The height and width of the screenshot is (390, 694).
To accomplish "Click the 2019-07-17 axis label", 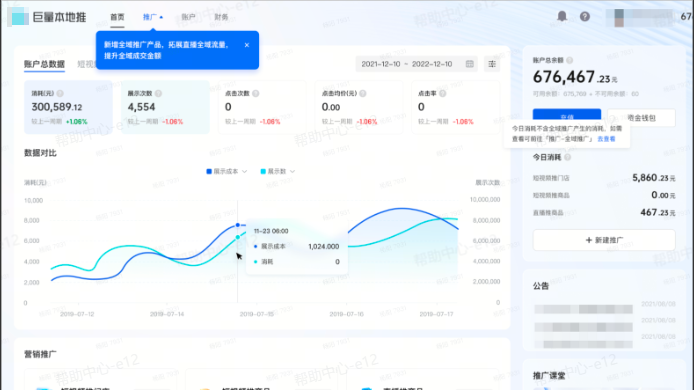I will (x=436, y=314).
